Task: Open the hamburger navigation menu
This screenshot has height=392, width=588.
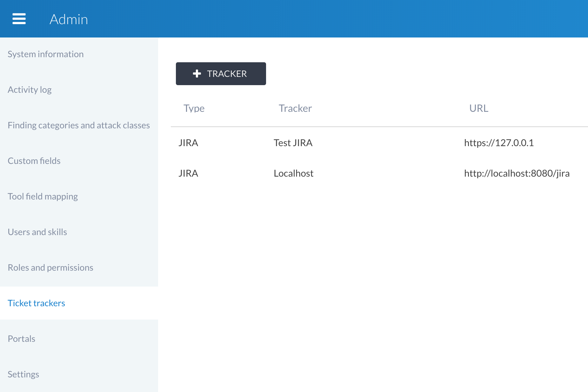Action: [x=19, y=19]
